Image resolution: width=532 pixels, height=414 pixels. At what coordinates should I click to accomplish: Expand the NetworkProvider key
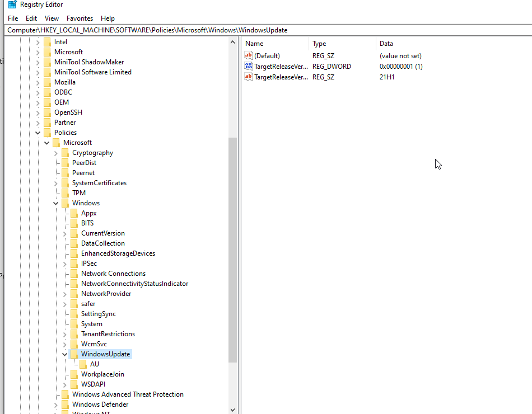[x=64, y=294]
